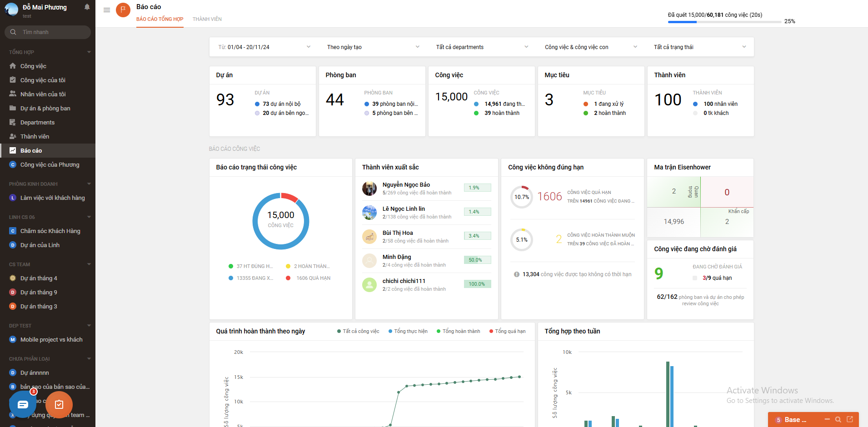Open Dự án tháng 4 project
The image size is (868, 427).
(x=48, y=278)
